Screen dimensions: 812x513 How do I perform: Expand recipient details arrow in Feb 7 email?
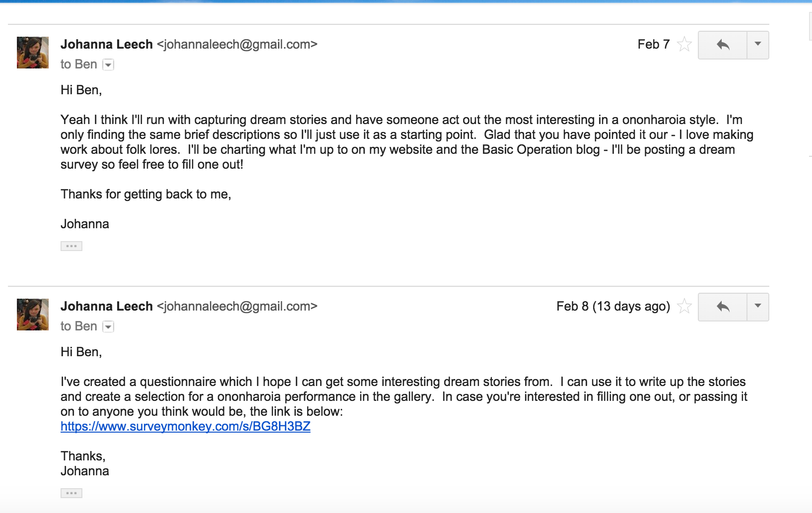[108, 65]
